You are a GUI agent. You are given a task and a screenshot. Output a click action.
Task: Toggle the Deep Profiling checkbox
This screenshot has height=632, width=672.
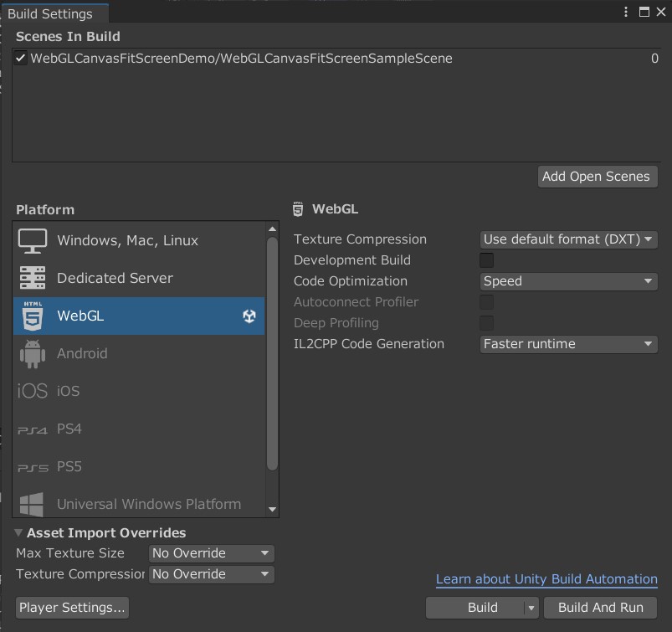(486, 323)
